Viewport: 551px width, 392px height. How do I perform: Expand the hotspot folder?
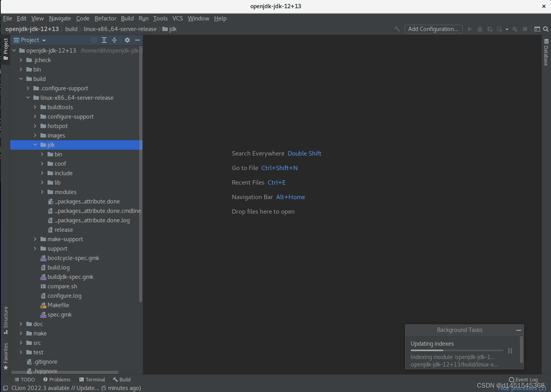tap(35, 126)
